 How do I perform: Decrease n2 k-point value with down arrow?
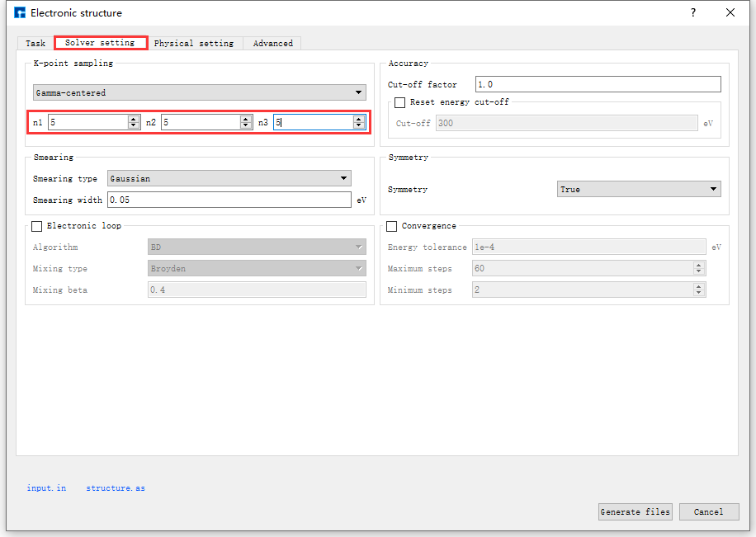246,125
